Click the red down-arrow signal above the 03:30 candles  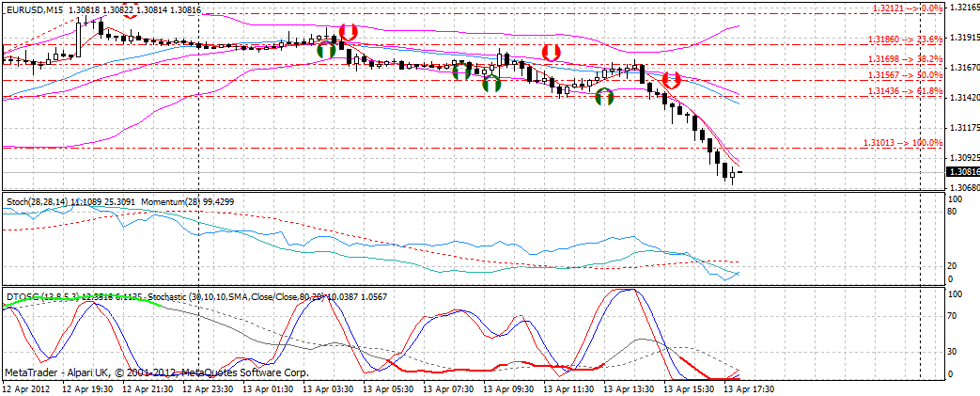click(x=349, y=33)
